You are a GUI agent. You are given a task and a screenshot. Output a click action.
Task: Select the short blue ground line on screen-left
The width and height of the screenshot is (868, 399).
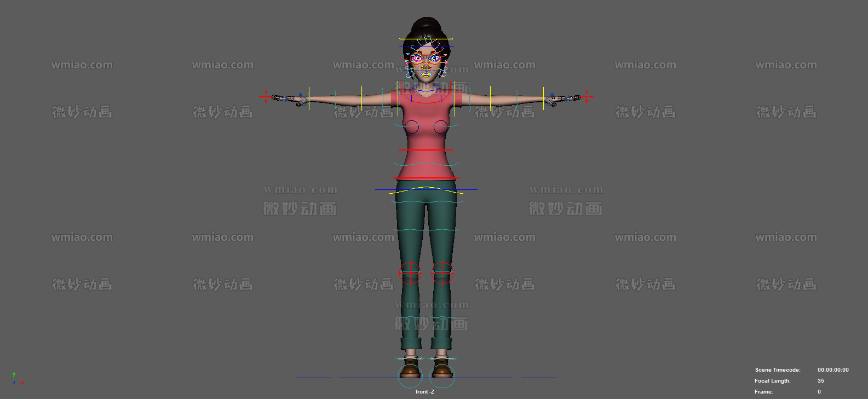313,378
